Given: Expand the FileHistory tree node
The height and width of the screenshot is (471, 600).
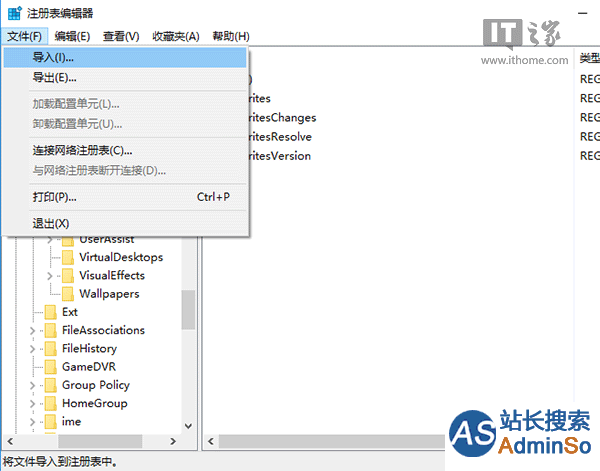Looking at the screenshot, I should (x=32, y=349).
